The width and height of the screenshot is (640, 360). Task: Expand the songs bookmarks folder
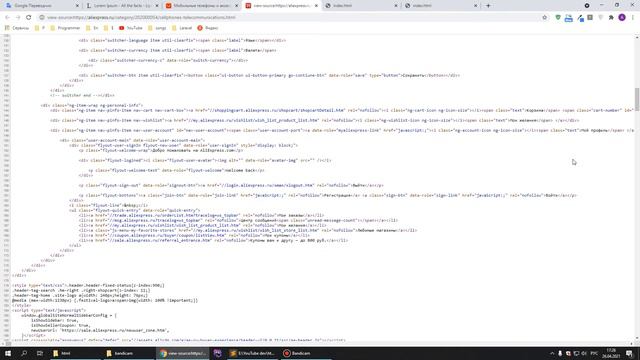tap(157, 28)
